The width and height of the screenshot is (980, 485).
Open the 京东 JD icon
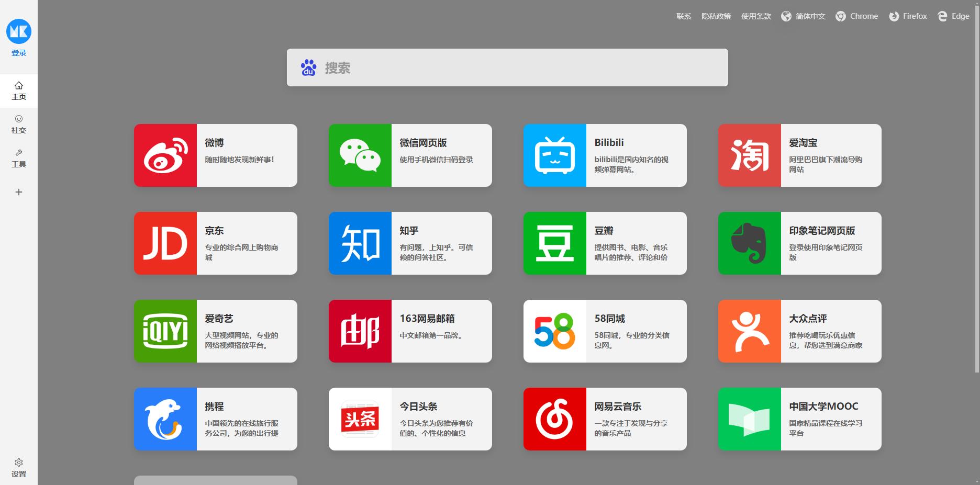[x=165, y=243]
